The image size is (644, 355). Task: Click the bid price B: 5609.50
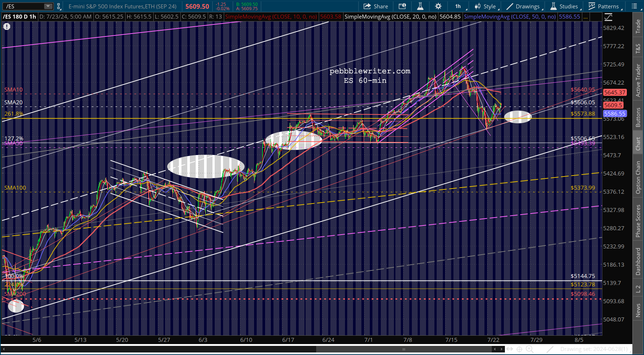[247, 4]
